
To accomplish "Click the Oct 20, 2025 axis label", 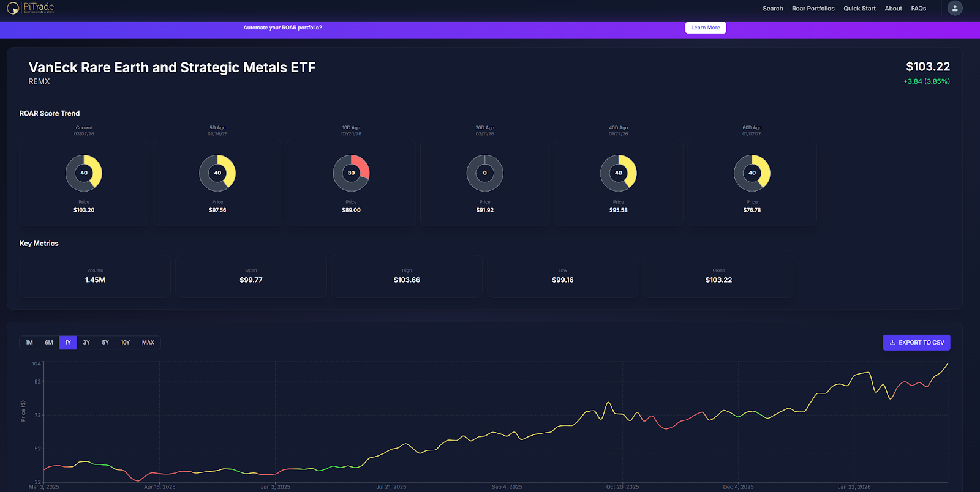I will 622,487.
